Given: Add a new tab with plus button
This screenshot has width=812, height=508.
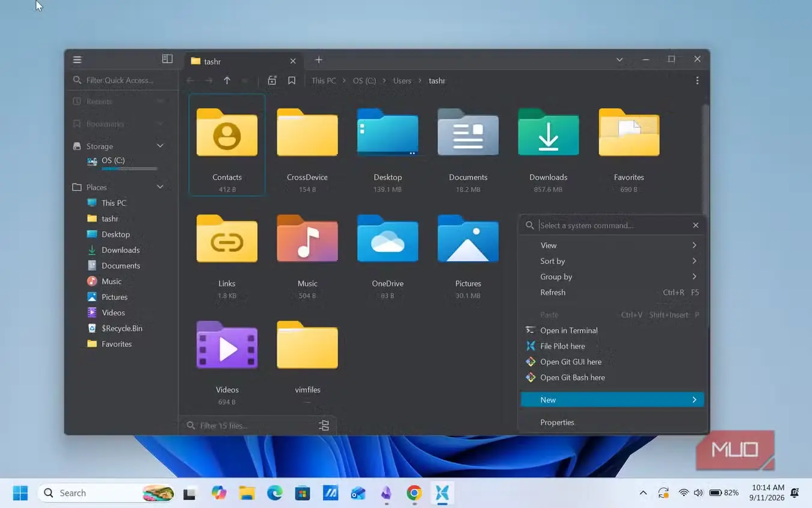Looking at the screenshot, I should coord(319,60).
